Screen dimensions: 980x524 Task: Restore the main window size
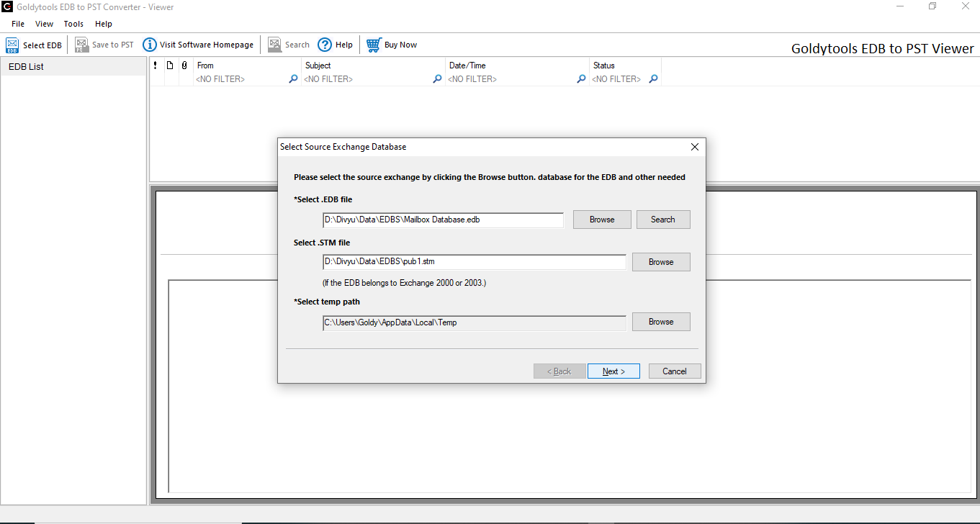click(x=932, y=6)
